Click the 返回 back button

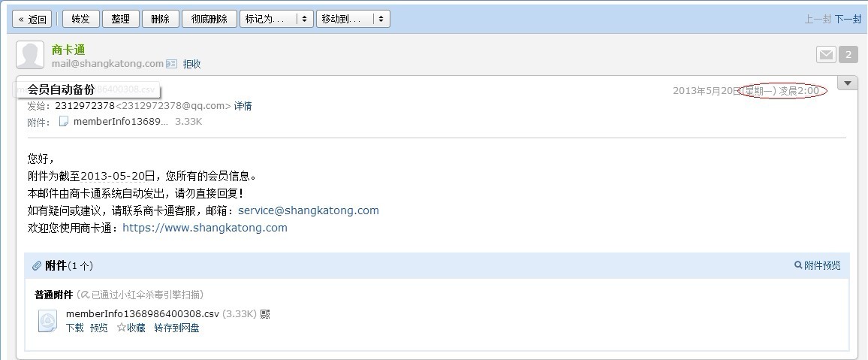click(32, 19)
